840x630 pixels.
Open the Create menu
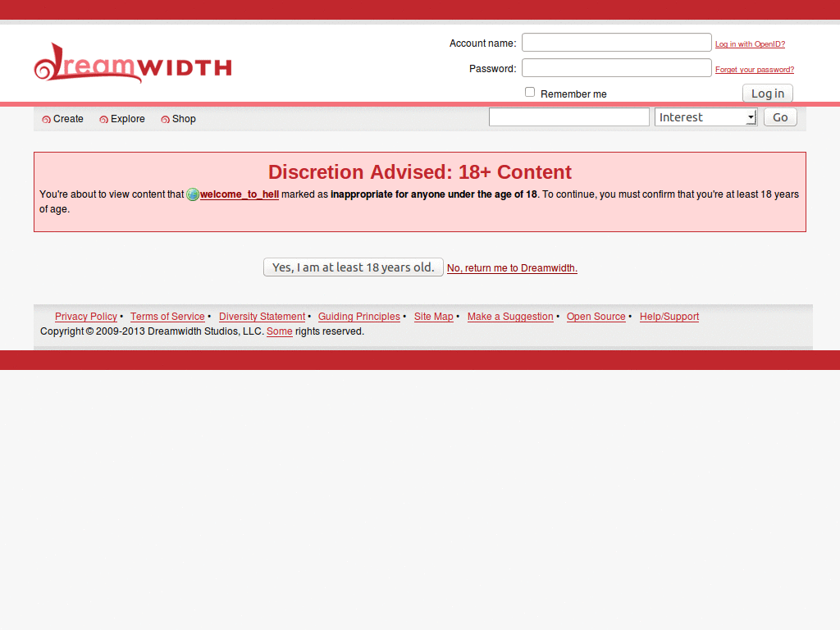pos(68,119)
